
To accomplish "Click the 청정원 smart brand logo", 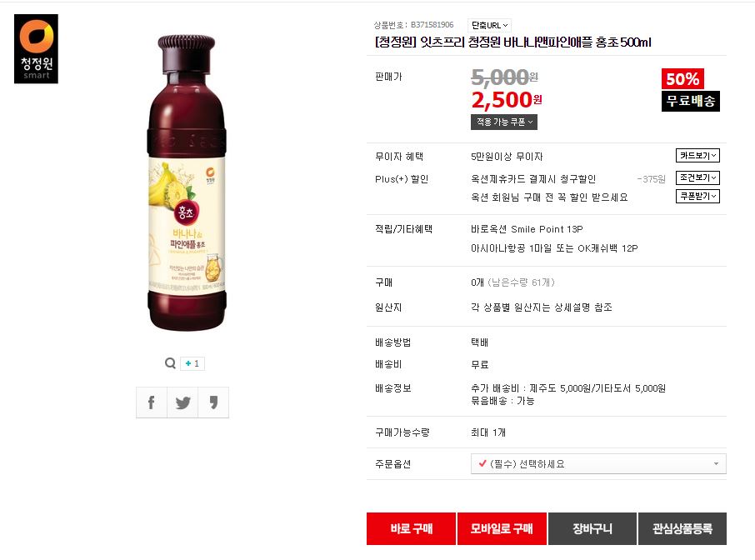I will pos(36,48).
